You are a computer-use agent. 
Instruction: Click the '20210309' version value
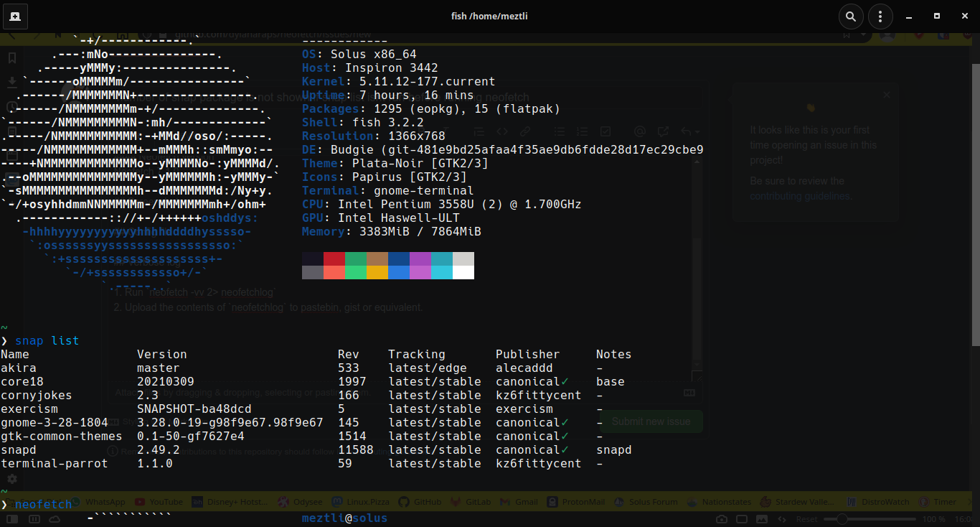(166, 381)
